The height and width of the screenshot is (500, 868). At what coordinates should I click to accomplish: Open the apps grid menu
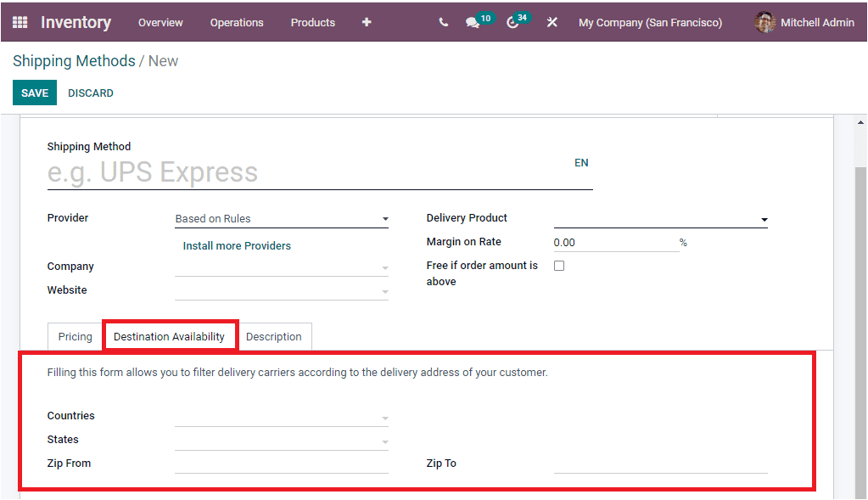(x=19, y=22)
